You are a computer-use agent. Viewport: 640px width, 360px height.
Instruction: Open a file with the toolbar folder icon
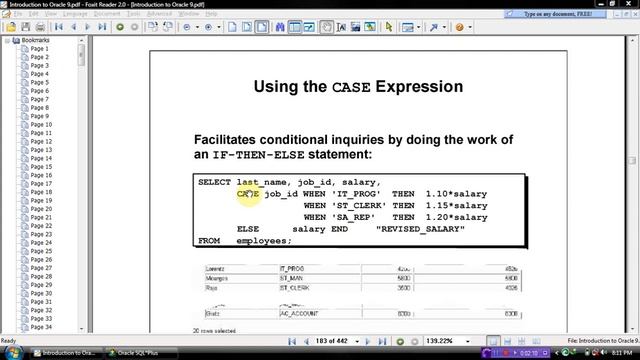coord(11,27)
